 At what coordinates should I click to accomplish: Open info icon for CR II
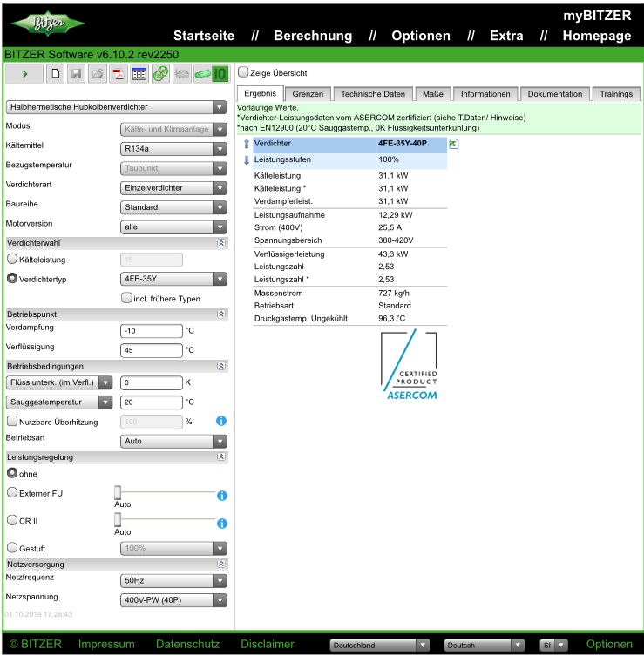222,524
